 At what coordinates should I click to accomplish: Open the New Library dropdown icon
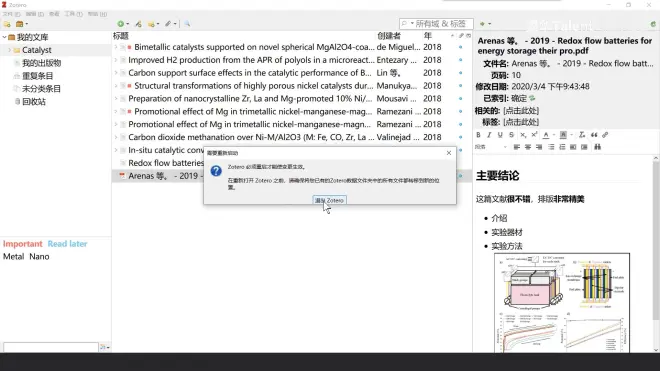(x=21, y=24)
